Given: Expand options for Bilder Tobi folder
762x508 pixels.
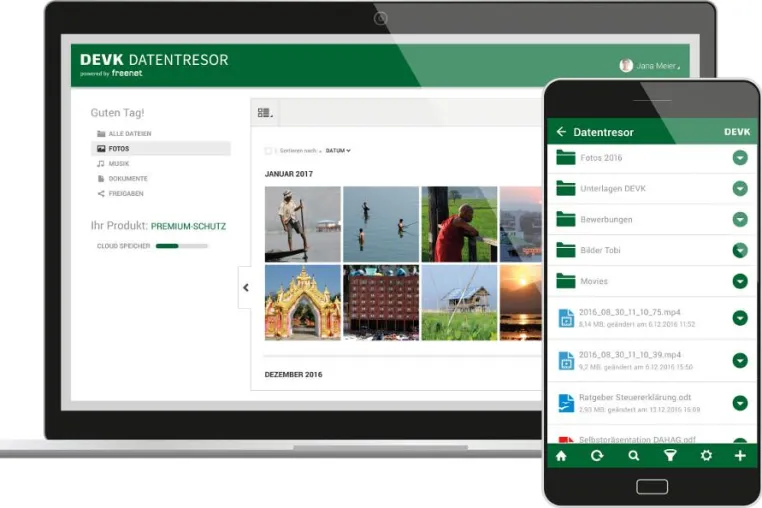Looking at the screenshot, I should point(740,250).
